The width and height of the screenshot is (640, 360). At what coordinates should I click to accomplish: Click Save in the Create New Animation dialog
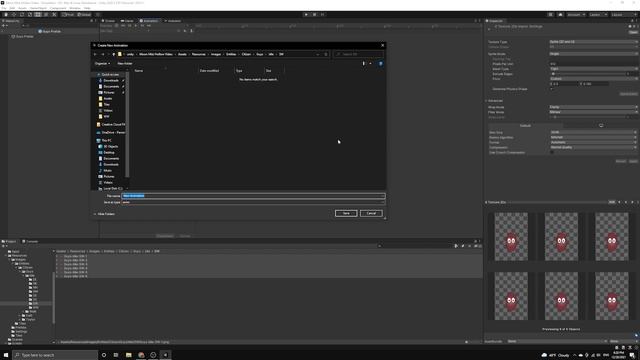tap(346, 213)
